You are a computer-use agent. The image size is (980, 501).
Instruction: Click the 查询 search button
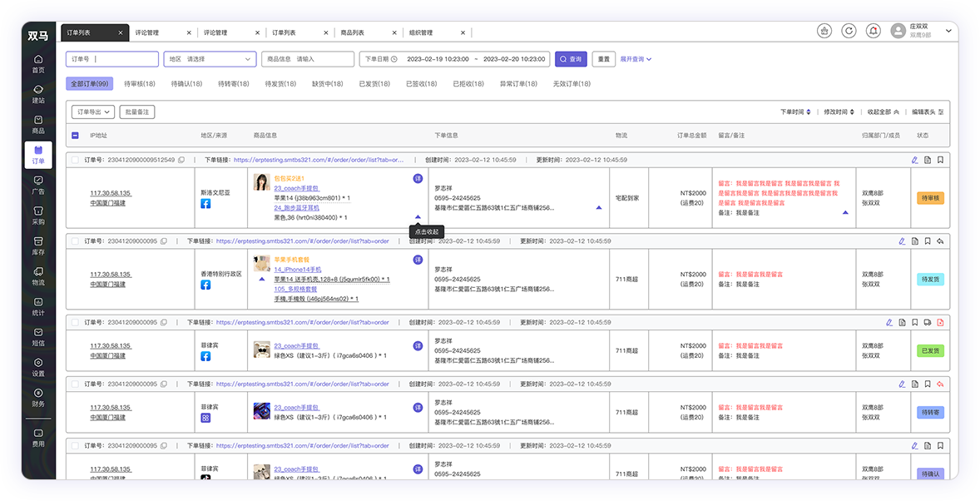(571, 59)
